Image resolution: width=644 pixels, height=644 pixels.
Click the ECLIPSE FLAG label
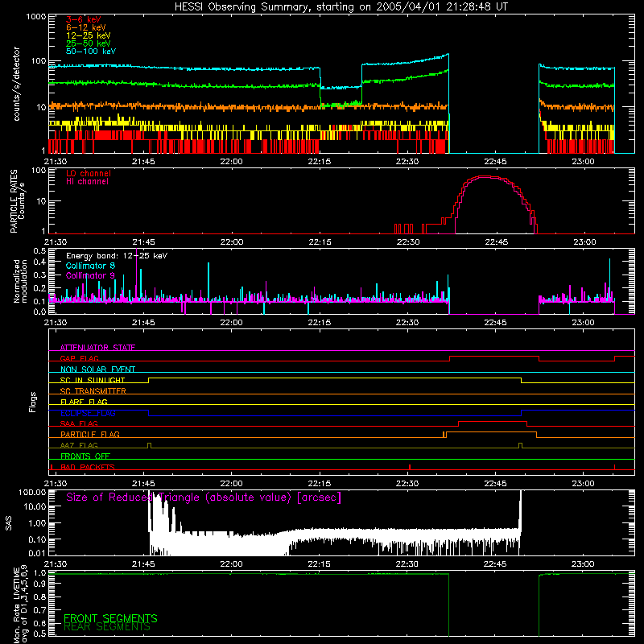pos(88,413)
